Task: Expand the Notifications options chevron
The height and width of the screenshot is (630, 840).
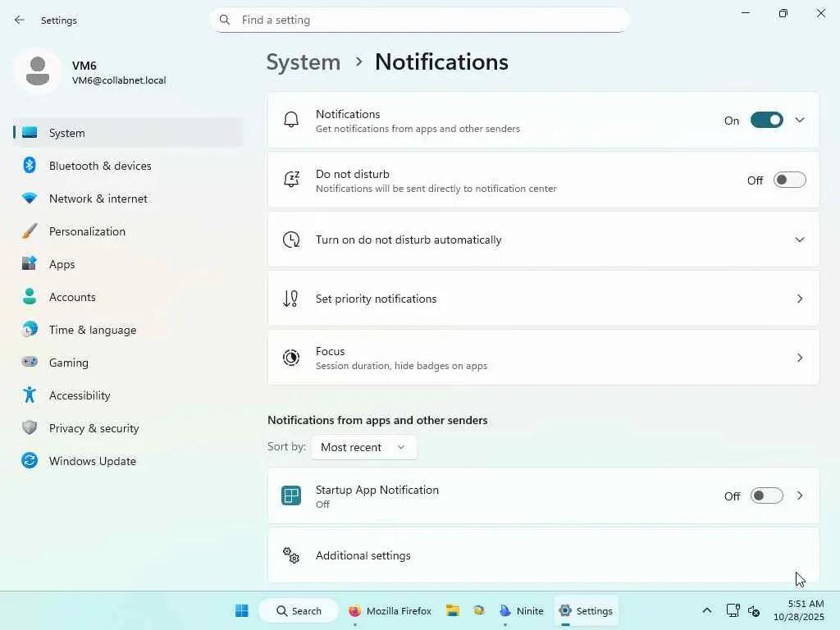Action: (x=800, y=121)
